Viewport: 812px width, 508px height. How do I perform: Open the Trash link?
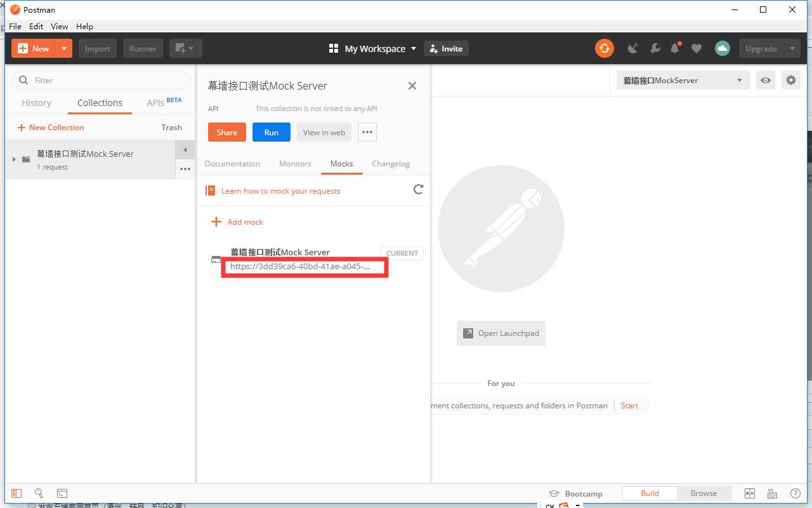(x=171, y=128)
